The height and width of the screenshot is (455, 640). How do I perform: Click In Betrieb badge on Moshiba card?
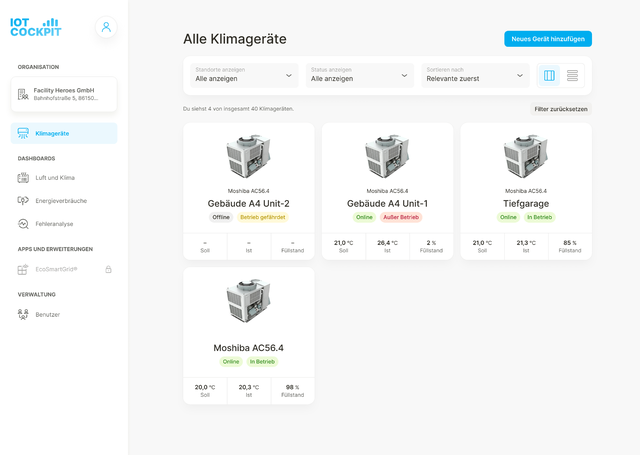pyautogui.click(x=262, y=362)
